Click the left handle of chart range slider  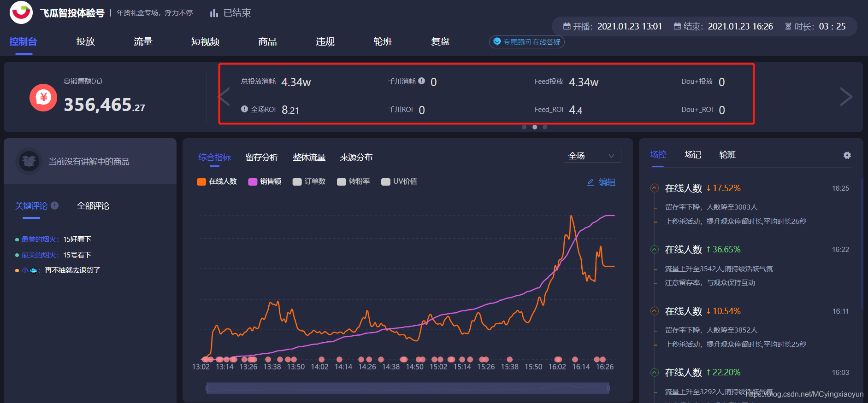click(207, 388)
